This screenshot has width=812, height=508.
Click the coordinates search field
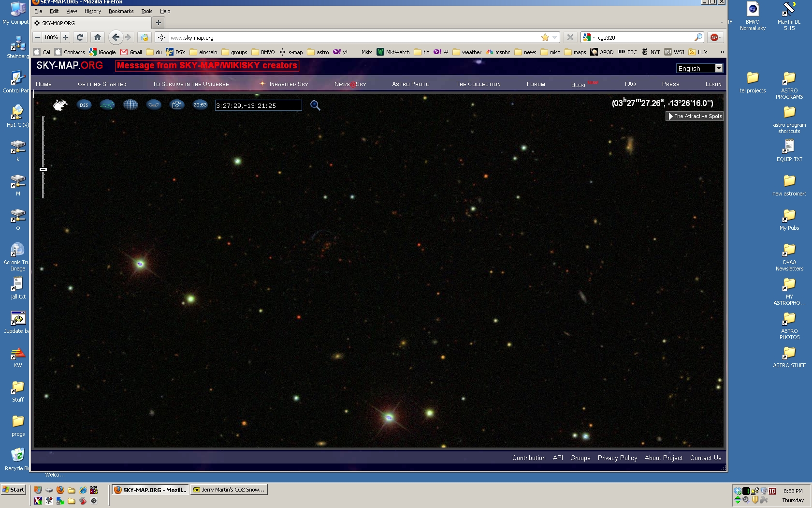tap(259, 105)
